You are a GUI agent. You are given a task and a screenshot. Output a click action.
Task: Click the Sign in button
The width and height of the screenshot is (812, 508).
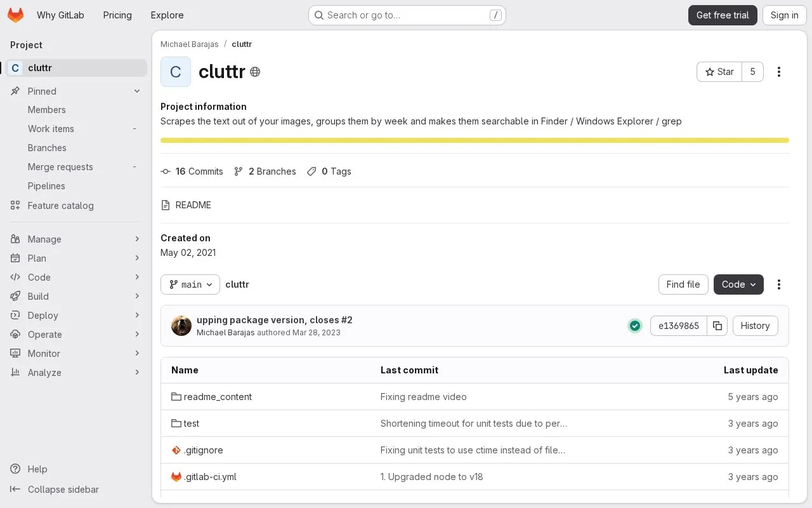pyautogui.click(x=784, y=15)
